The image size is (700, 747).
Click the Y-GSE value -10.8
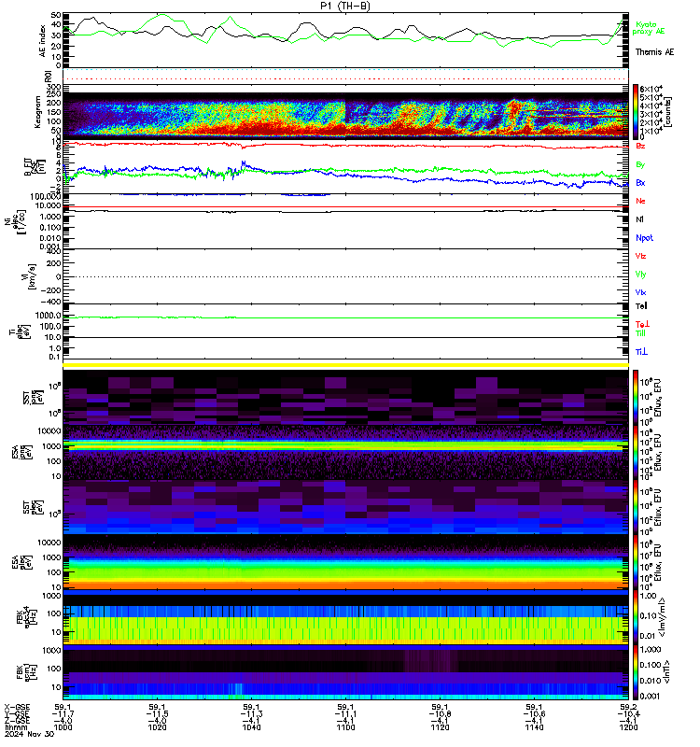coord(440,714)
